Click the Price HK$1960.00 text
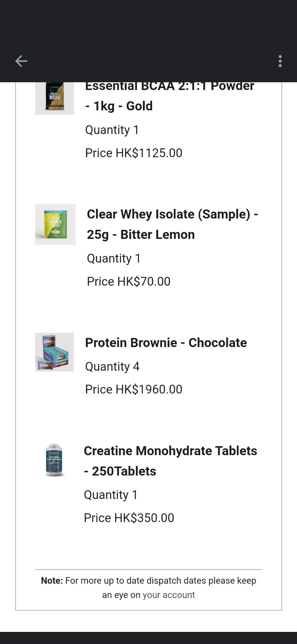Image resolution: width=297 pixels, height=644 pixels. pyautogui.click(x=134, y=389)
